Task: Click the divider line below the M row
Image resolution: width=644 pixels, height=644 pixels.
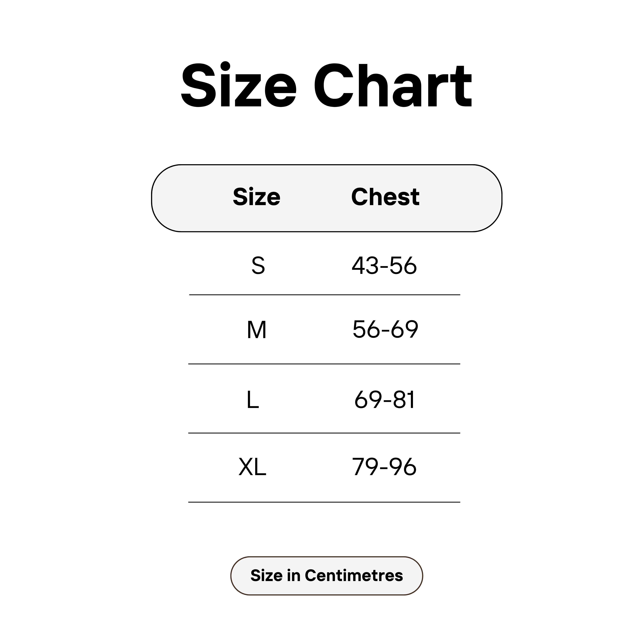Action: (324, 364)
